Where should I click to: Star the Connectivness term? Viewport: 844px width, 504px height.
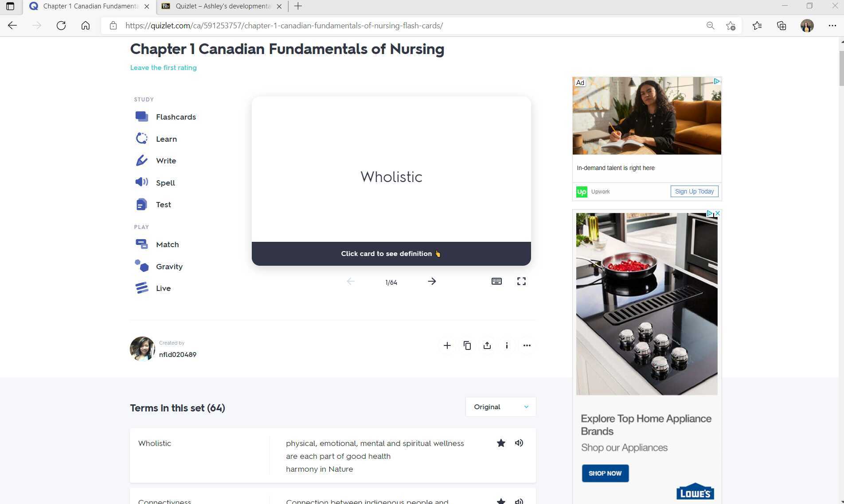[x=500, y=501]
